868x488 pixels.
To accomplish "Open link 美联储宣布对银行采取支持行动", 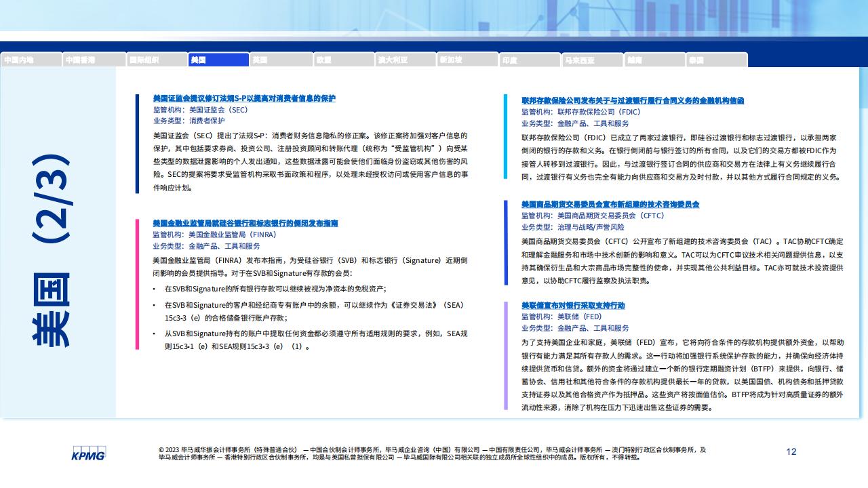I will (x=573, y=305).
